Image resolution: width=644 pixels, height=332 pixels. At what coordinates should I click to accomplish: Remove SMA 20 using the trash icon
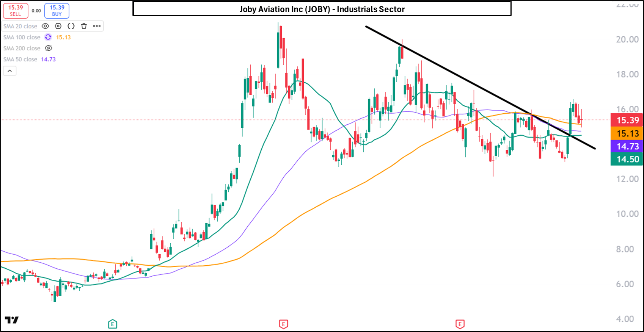pyautogui.click(x=84, y=26)
